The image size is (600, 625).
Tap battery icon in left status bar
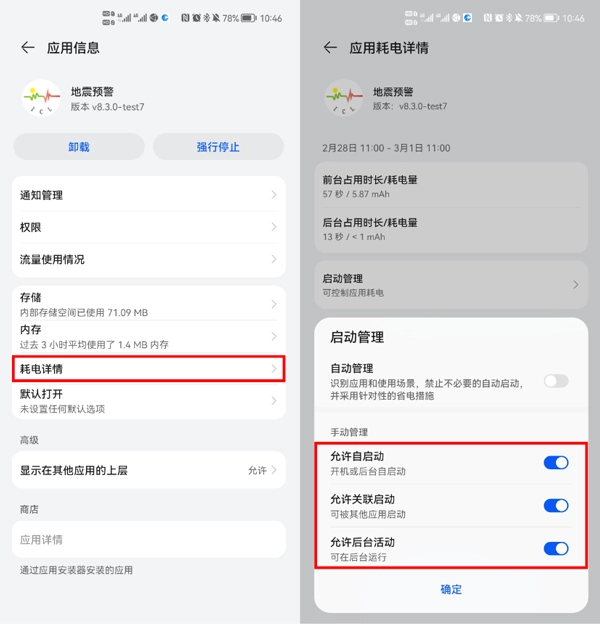(x=249, y=18)
